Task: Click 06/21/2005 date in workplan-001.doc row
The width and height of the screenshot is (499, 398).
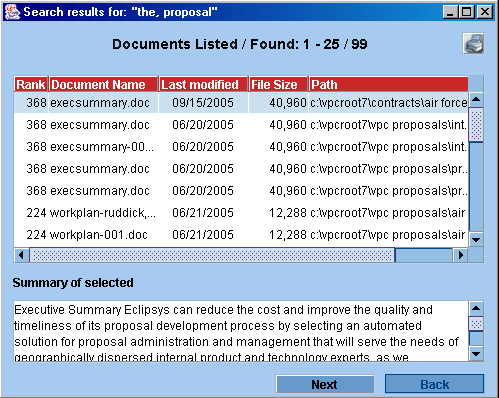Action: [203, 235]
